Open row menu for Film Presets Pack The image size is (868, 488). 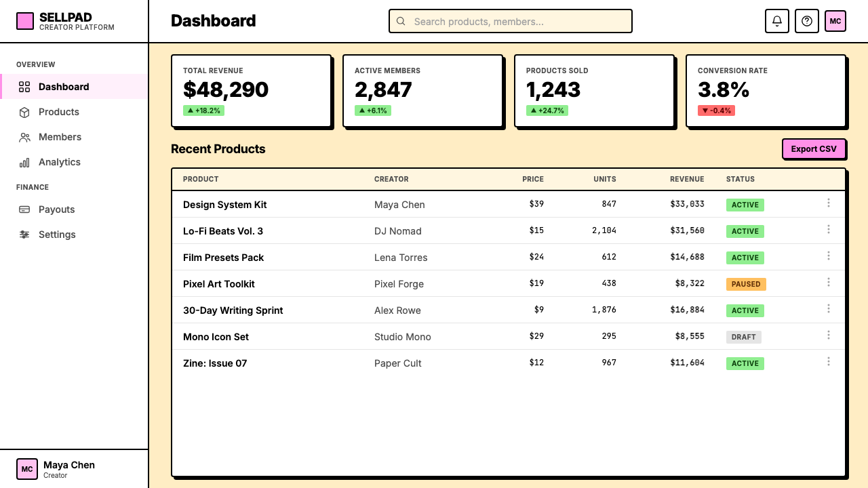[x=829, y=256]
